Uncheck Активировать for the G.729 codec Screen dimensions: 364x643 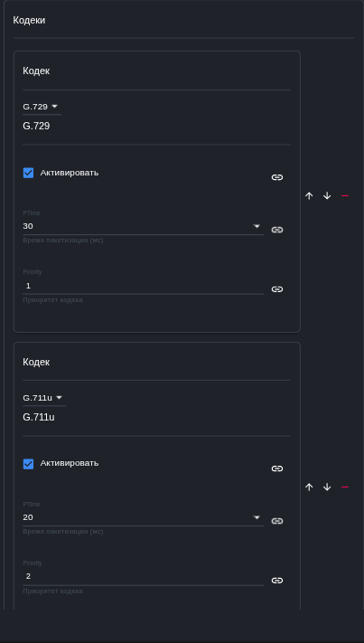(x=28, y=173)
